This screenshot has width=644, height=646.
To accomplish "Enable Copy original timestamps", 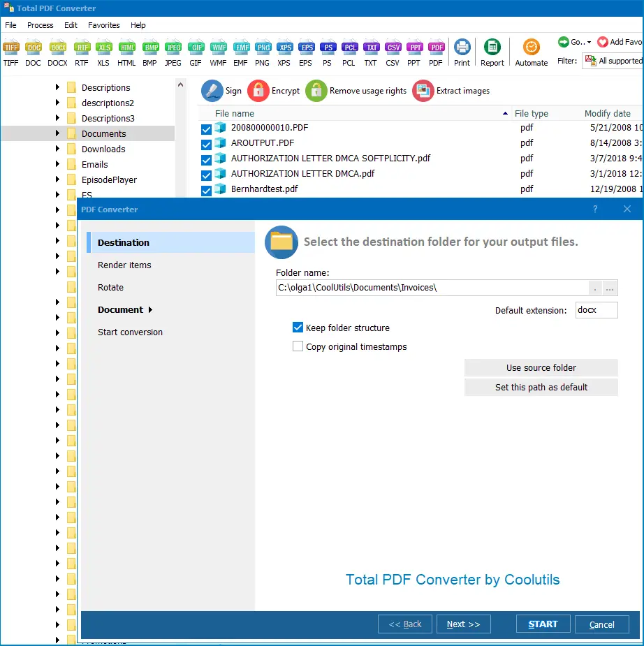I will (298, 346).
